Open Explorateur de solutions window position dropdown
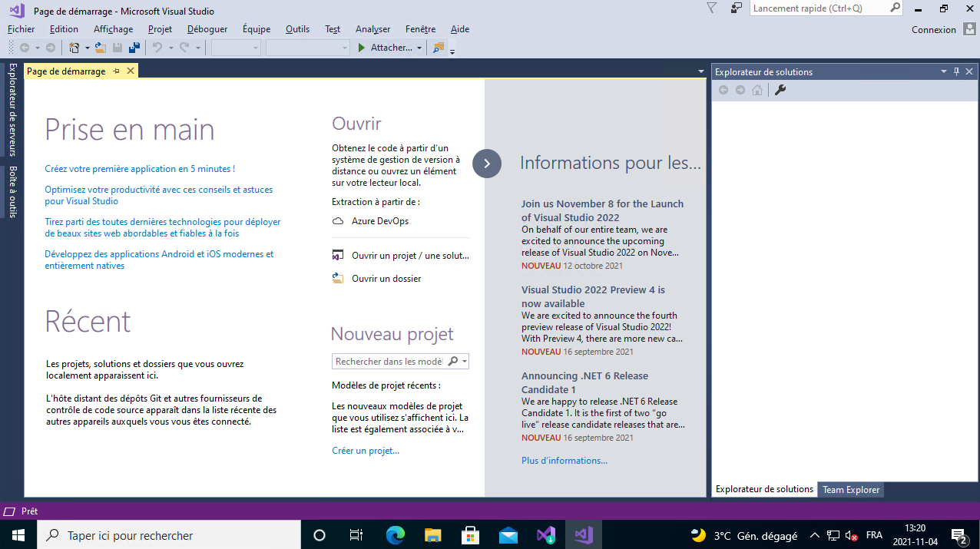Screen dimensions: 980x549 tap(944, 71)
